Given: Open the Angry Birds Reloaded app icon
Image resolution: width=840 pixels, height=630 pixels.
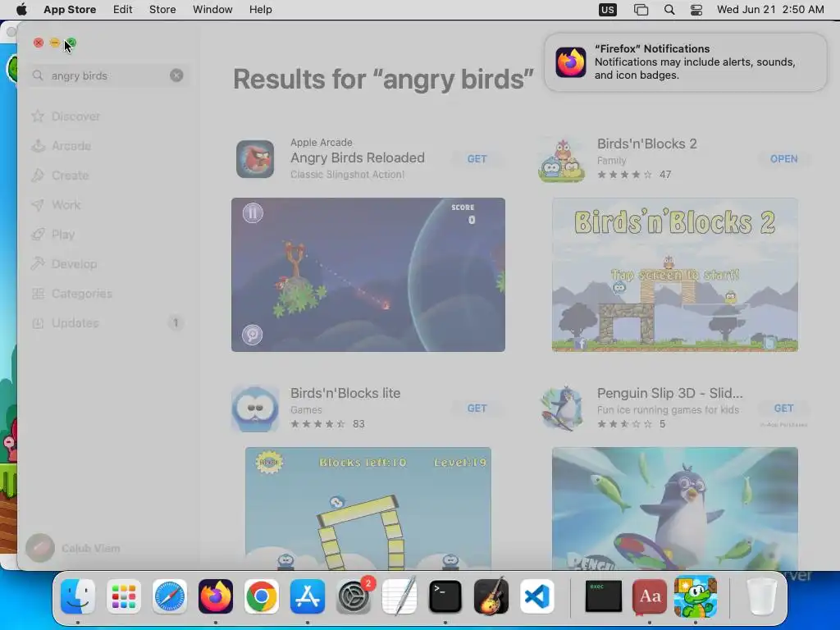Looking at the screenshot, I should [x=255, y=158].
